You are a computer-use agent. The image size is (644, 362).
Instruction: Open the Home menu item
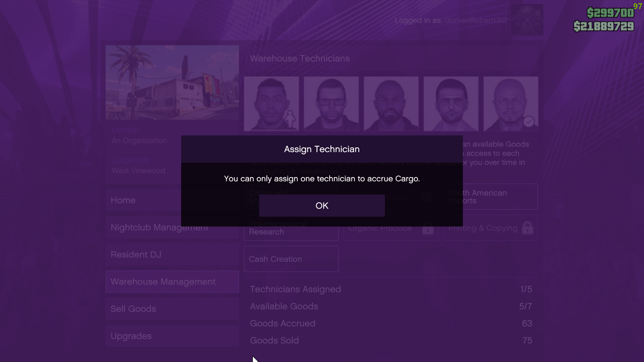click(172, 200)
